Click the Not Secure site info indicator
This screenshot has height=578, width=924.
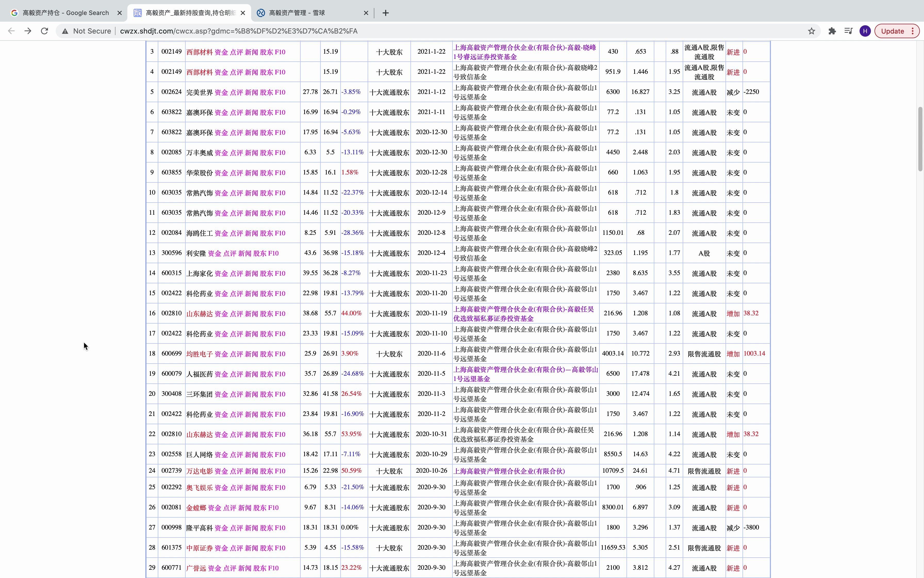[86, 31]
